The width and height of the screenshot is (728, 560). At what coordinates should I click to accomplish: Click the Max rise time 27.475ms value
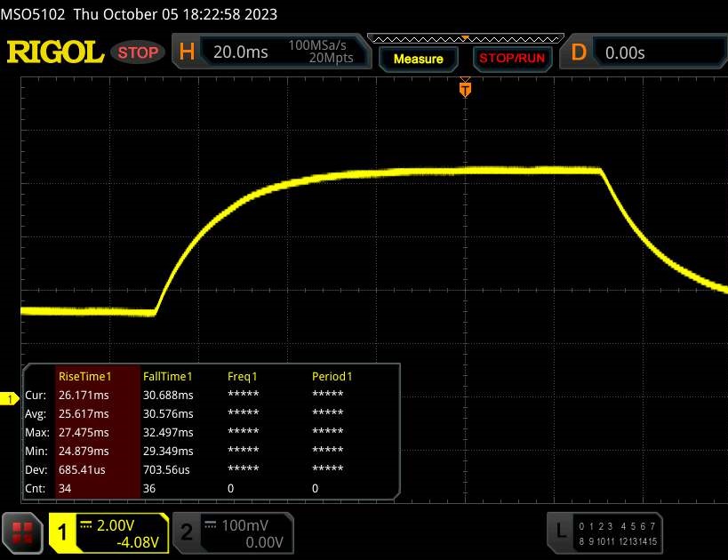[x=84, y=432]
